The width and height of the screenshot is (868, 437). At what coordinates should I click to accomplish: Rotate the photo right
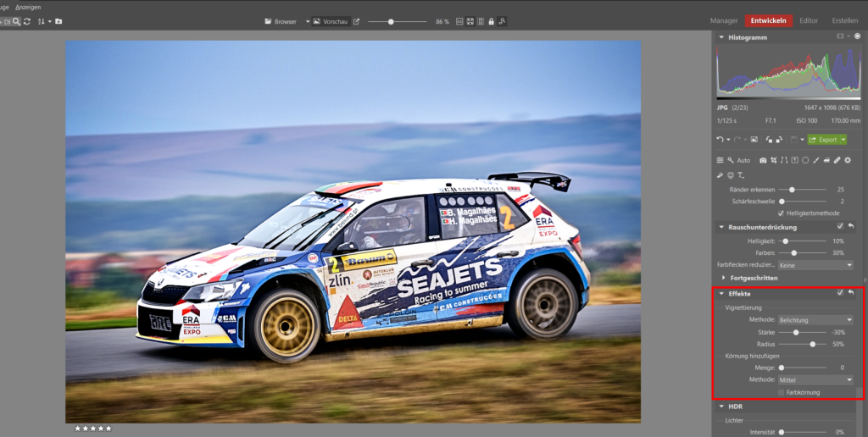coord(779,140)
